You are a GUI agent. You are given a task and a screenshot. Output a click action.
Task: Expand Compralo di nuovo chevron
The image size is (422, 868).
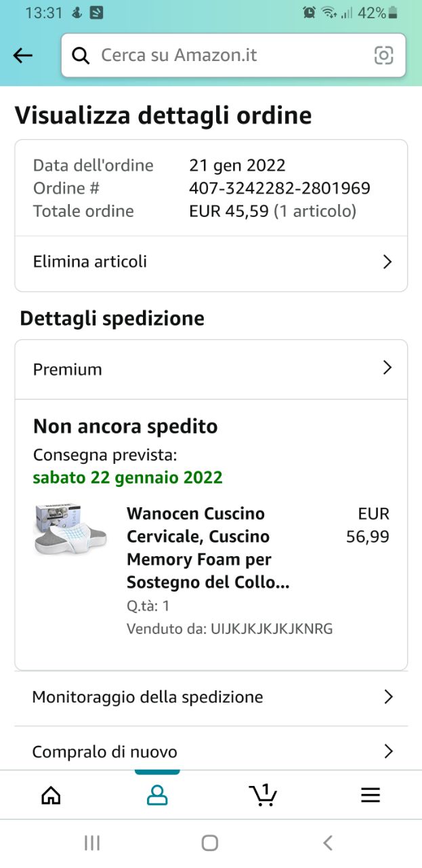point(388,751)
